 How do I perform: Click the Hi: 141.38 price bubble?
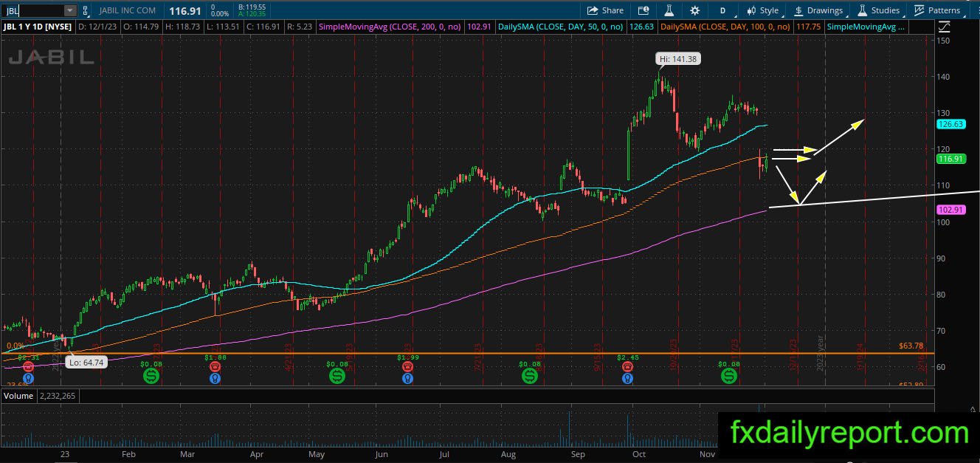point(677,58)
